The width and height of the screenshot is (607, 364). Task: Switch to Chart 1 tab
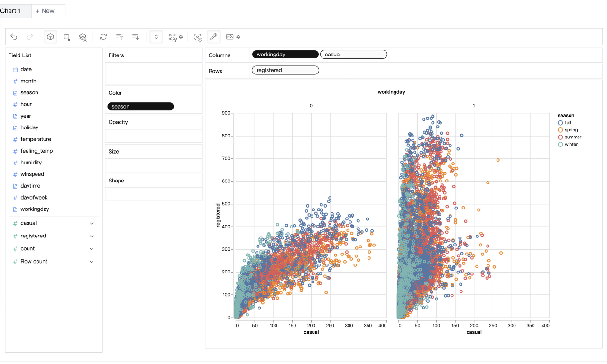[x=11, y=11]
